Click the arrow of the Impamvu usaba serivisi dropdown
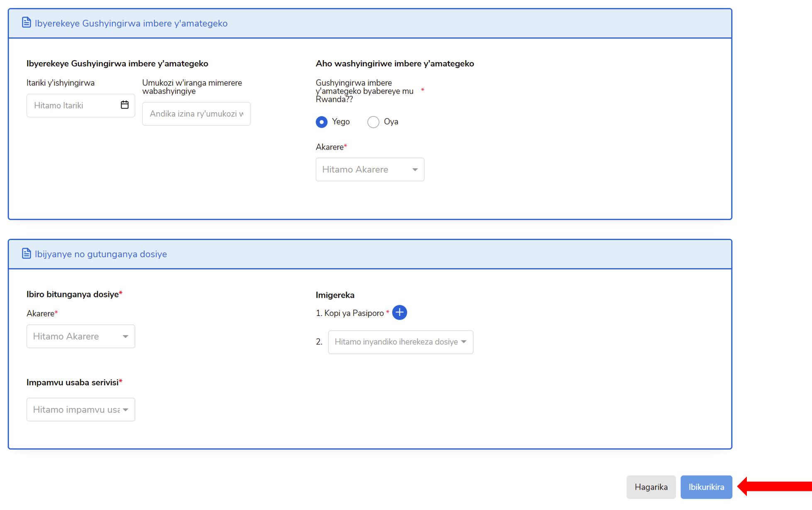Viewport: 812px width, 510px height. (x=125, y=410)
